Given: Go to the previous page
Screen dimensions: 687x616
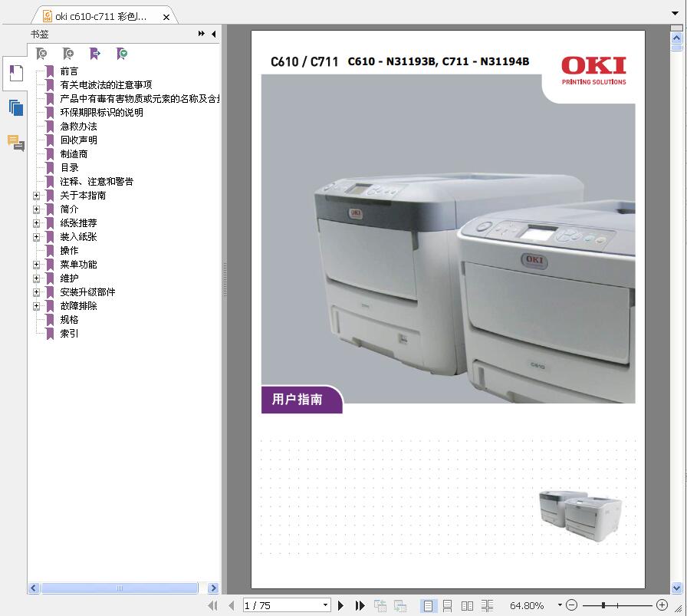Looking at the screenshot, I should pyautogui.click(x=232, y=605).
